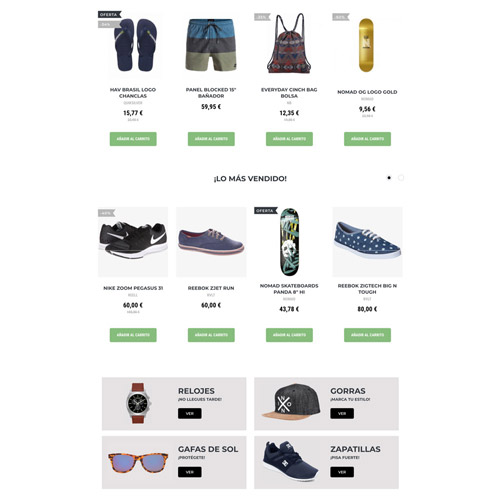Select the gold Nomad OG Logo skateboard
The height and width of the screenshot is (500, 500).
point(367,45)
